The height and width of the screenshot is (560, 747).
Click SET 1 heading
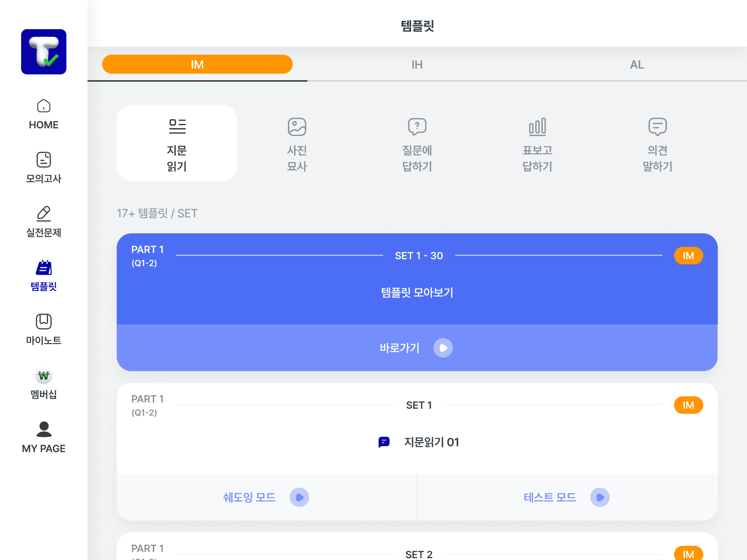[x=419, y=405]
